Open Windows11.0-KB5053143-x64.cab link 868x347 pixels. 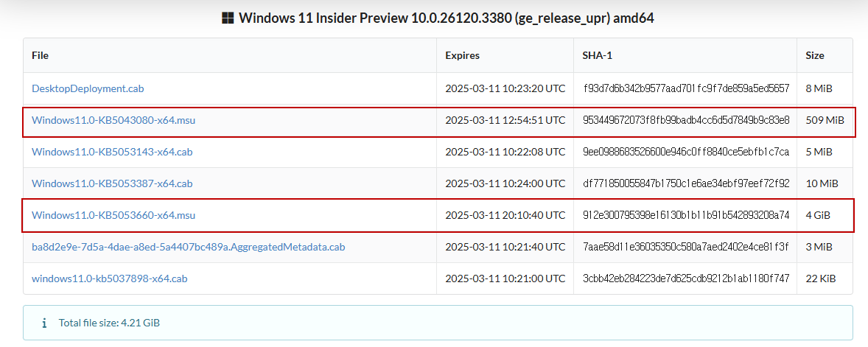pyautogui.click(x=113, y=152)
